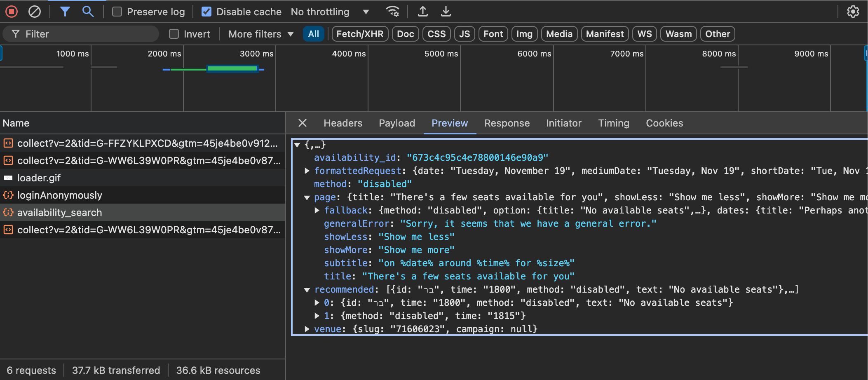This screenshot has width=868, height=380.
Task: Select first collect G-FFZYKLPXCD request
Action: (x=143, y=143)
